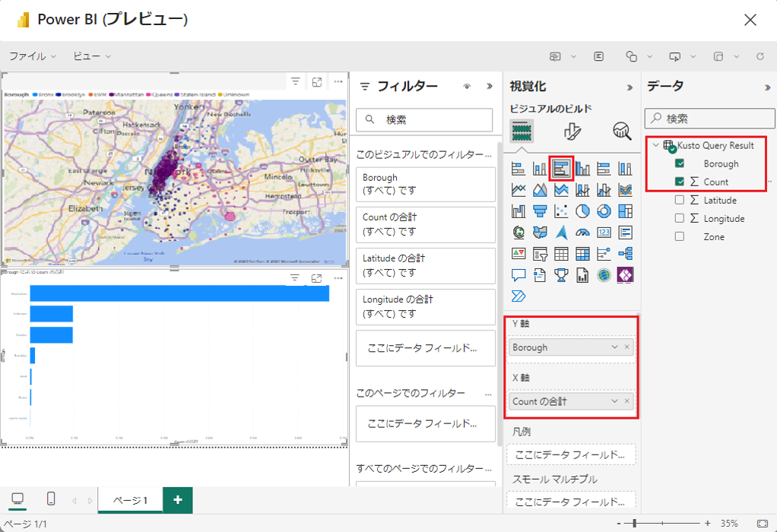Collapse the Kusto Query Result table

click(x=655, y=145)
